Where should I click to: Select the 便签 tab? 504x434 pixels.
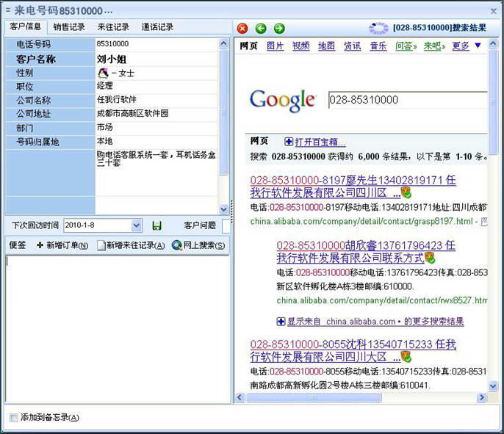point(18,245)
